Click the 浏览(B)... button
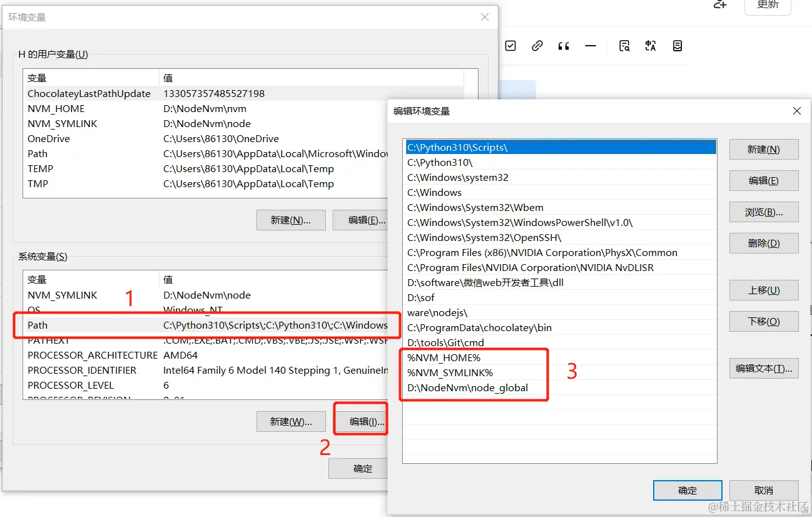 click(764, 212)
